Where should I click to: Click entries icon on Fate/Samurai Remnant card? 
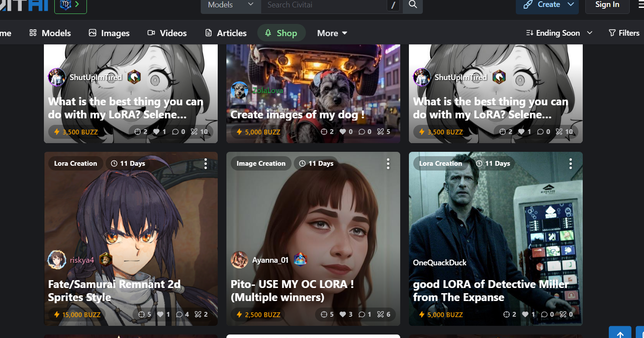tap(198, 315)
